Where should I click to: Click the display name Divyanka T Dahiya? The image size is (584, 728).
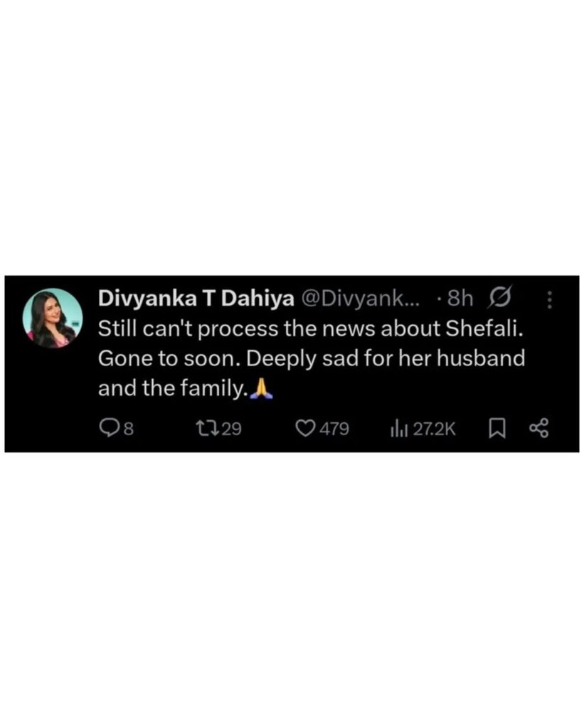click(196, 299)
